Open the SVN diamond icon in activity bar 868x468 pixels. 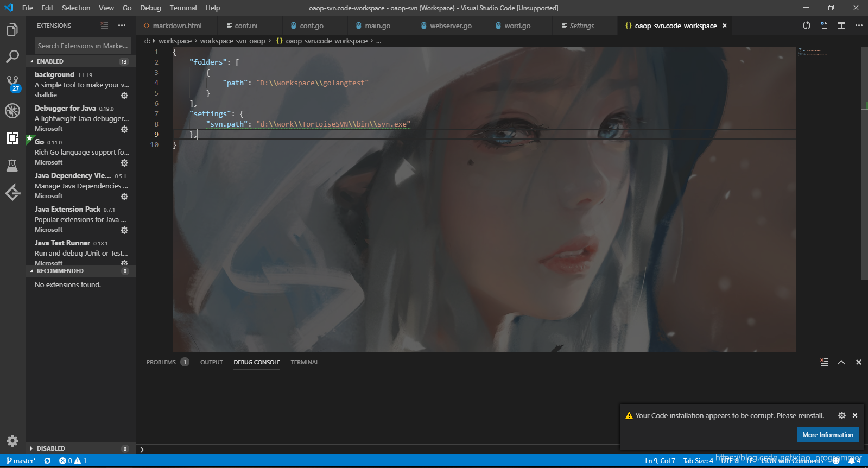[x=12, y=192]
